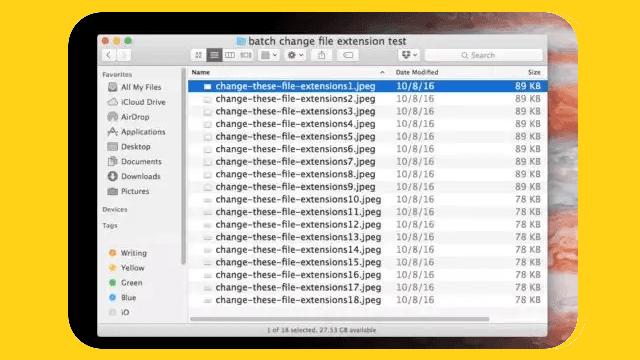
Task: Click the folder icon in window title
Action: click(x=241, y=41)
